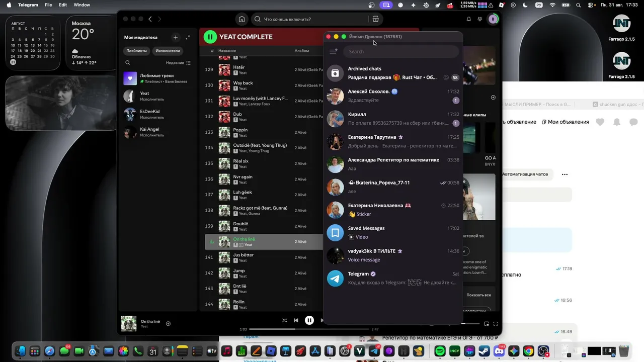Open Ekaterina_Popova_77-11 chat

(393, 187)
